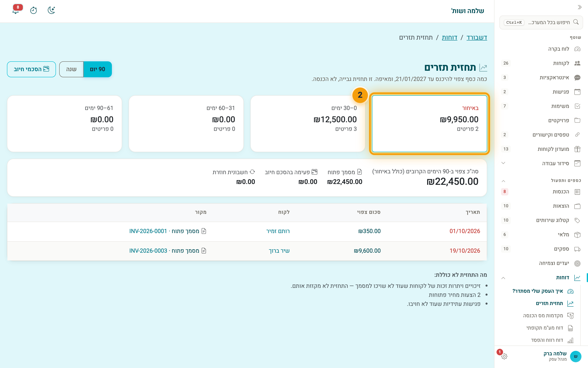Open יעדים וצמיחה in the sidebar
The height and width of the screenshot is (368, 588).
click(x=541, y=263)
